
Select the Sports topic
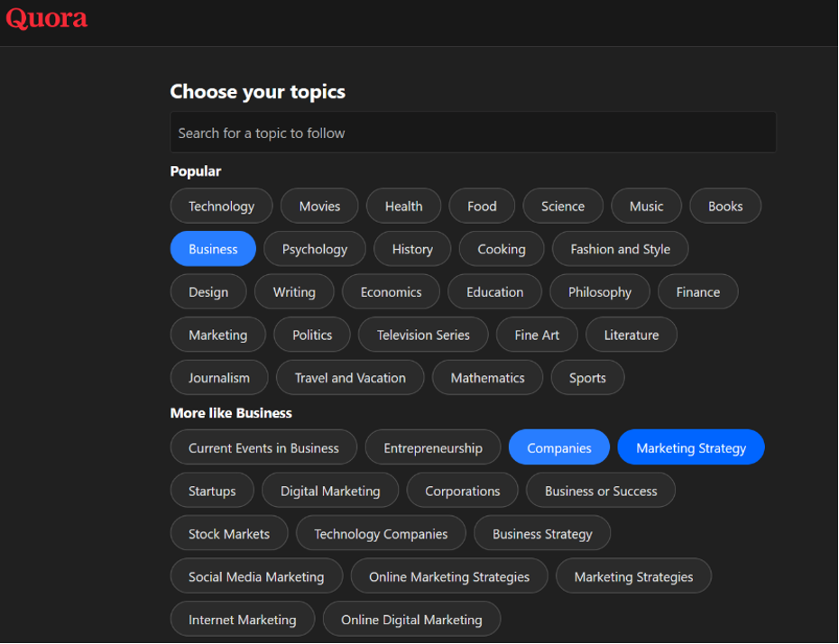tap(587, 378)
